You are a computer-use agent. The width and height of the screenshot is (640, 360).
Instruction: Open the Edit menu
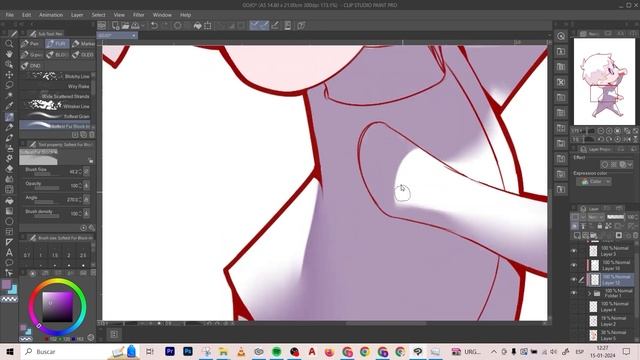coord(27,15)
